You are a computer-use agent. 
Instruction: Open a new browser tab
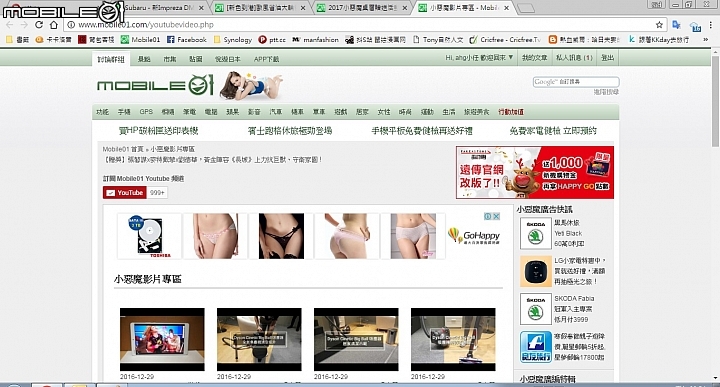(526, 8)
